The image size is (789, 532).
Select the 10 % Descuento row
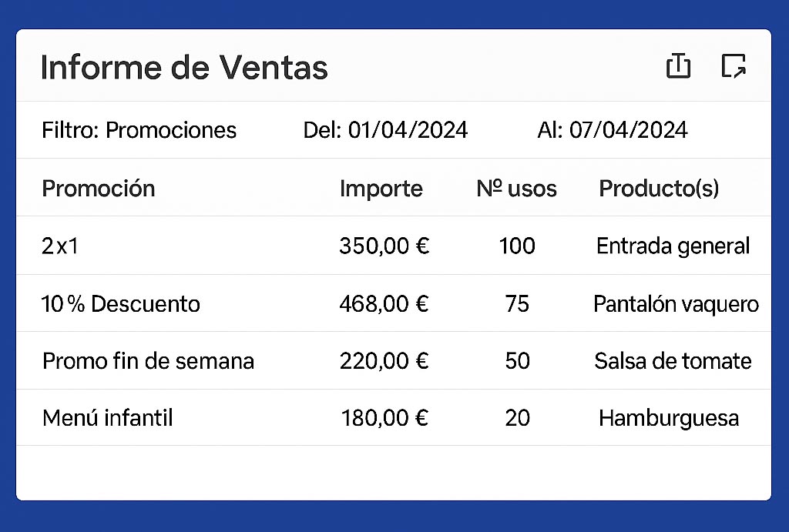click(394, 303)
